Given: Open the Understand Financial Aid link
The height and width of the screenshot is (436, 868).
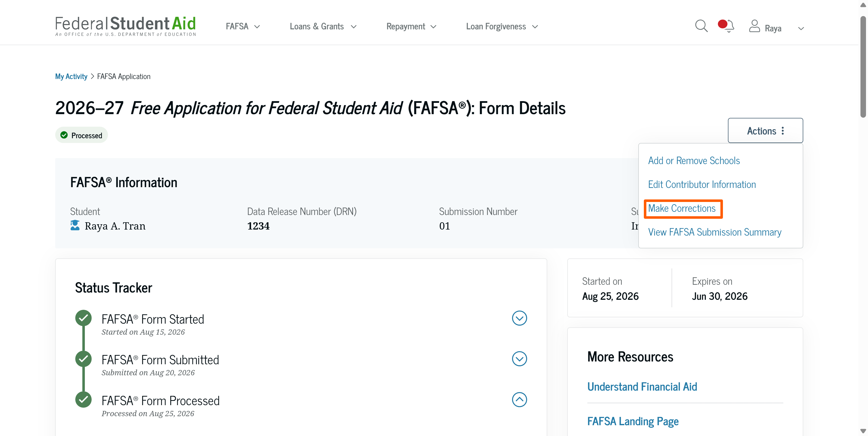Looking at the screenshot, I should 642,387.
